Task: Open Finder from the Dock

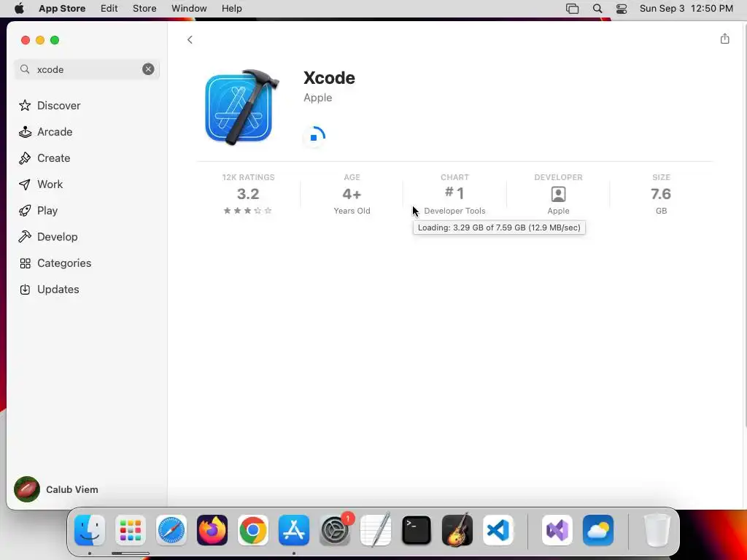Action: tap(90, 530)
